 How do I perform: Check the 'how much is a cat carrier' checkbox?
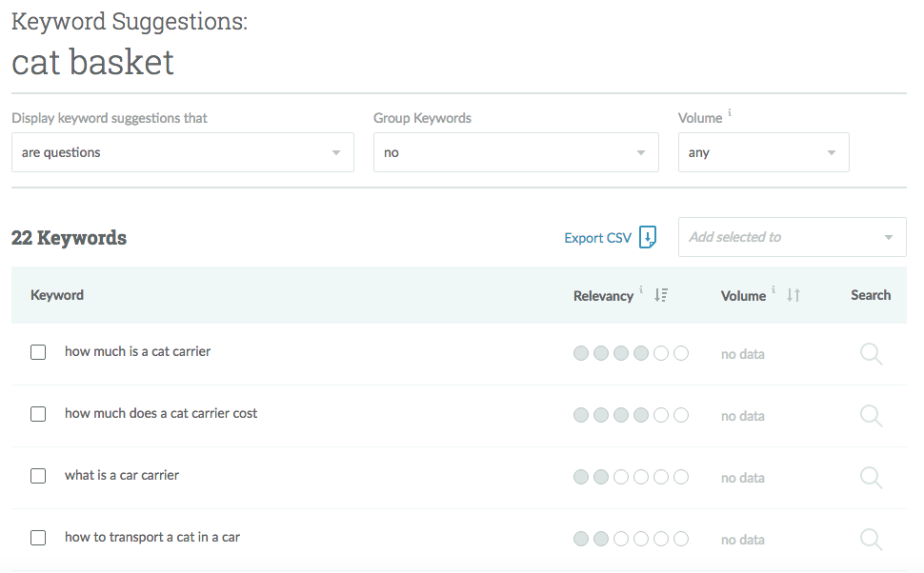(x=38, y=352)
